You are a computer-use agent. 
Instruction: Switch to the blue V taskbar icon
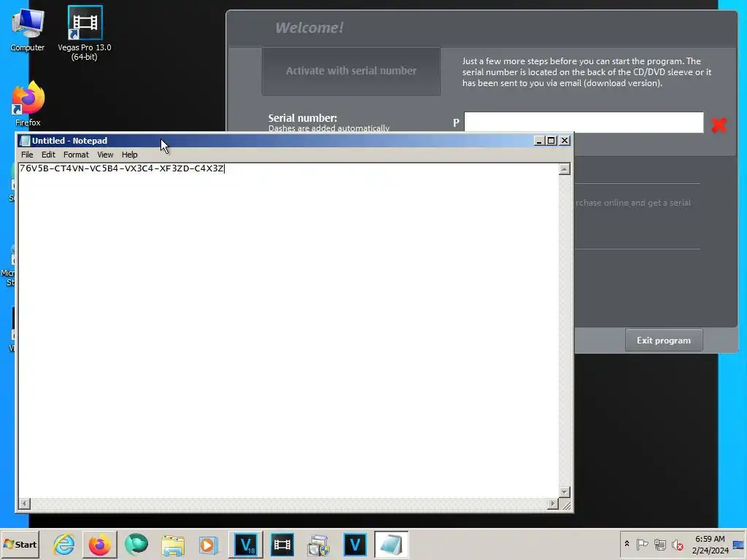click(x=355, y=544)
